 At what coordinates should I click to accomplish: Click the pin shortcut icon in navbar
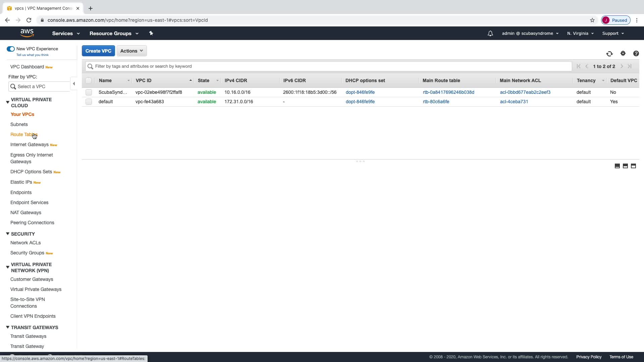[151, 33]
